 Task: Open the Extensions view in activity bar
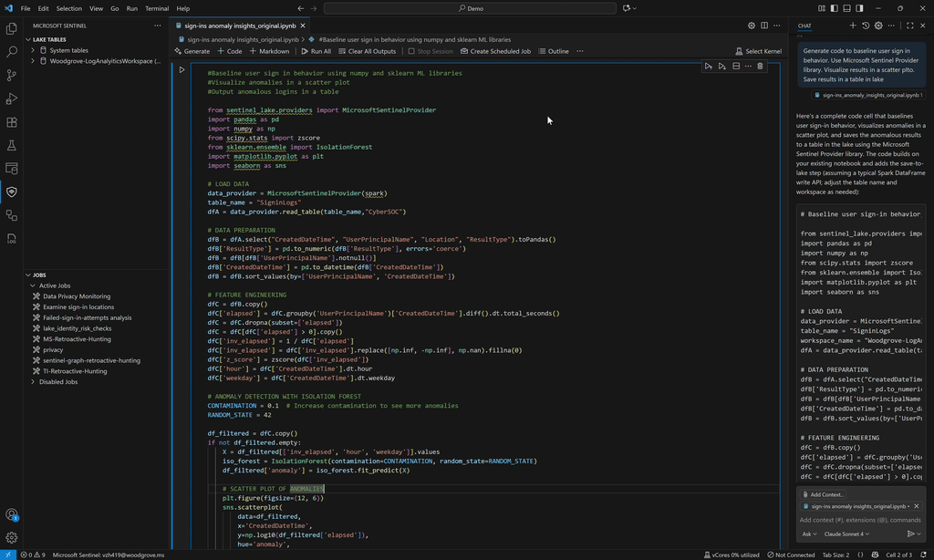(12, 122)
